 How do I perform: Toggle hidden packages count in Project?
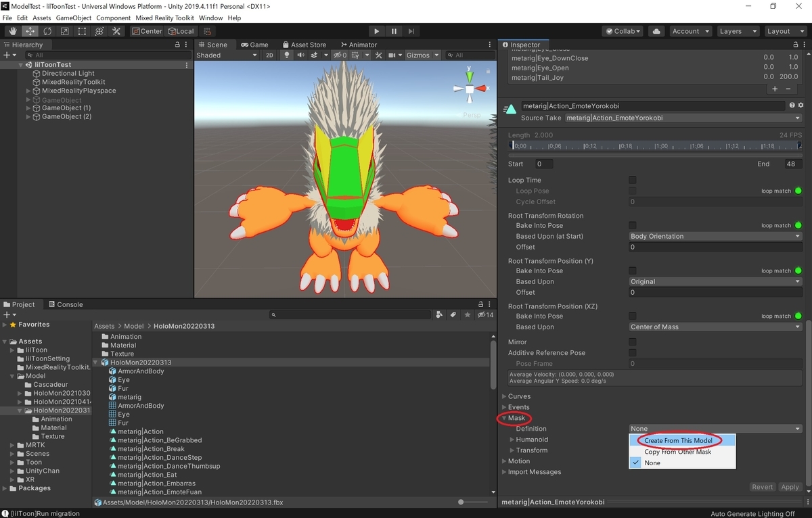[485, 314]
